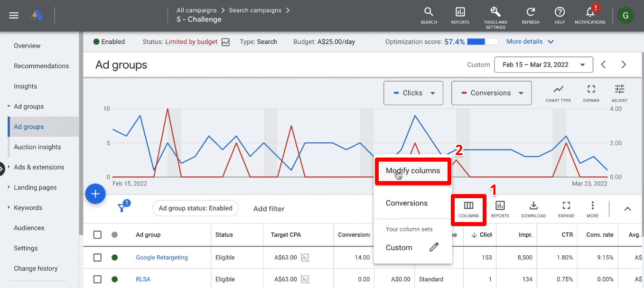Select Modify columns from the menu
The image size is (644, 288).
(413, 170)
